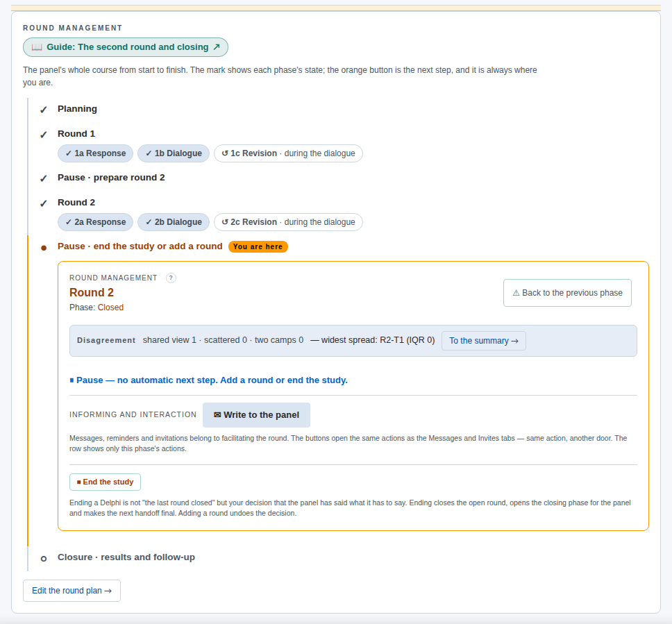The height and width of the screenshot is (624, 672).
Task: Select the Planning step in the timeline
Action: click(x=77, y=109)
